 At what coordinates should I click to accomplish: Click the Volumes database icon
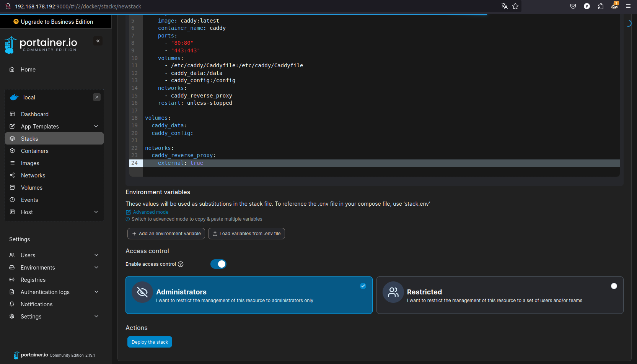pos(12,188)
